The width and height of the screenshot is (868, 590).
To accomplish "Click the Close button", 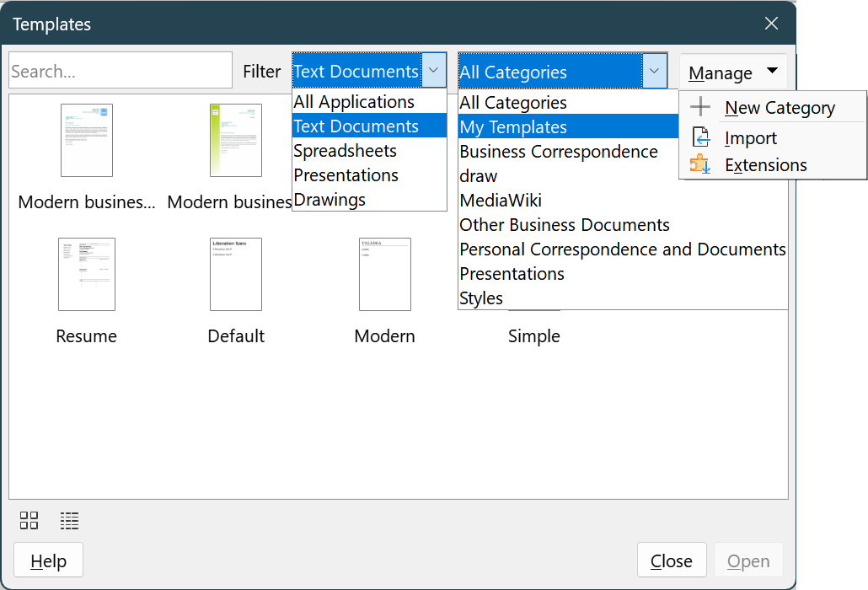I will [672, 560].
